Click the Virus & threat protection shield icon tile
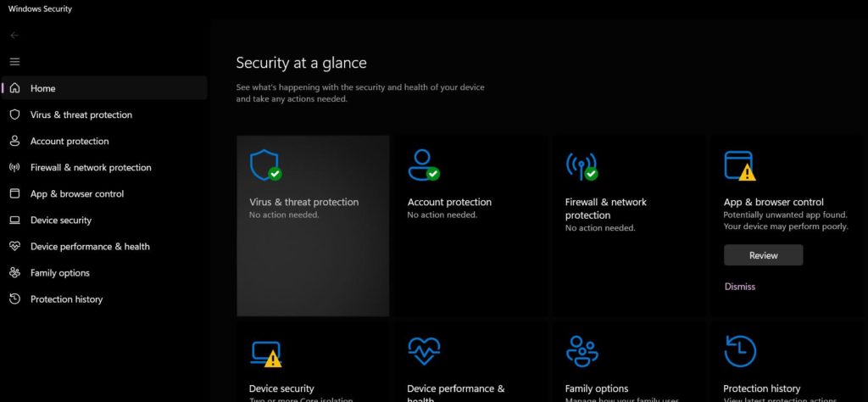 [264, 165]
